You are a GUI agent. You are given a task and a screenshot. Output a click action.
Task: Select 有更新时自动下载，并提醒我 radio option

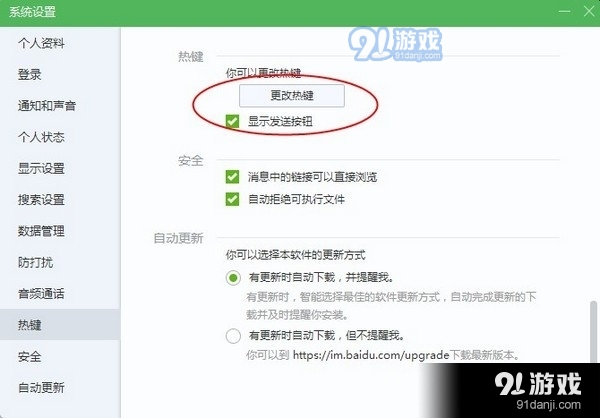[233, 278]
